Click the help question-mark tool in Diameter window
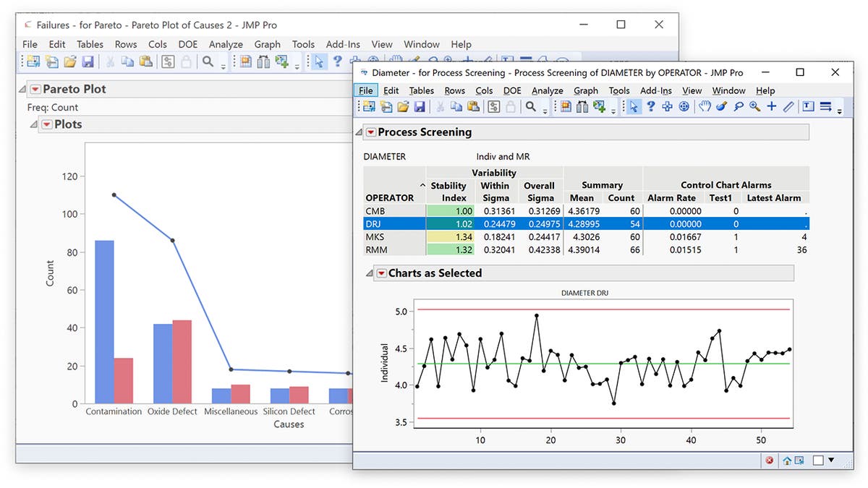This screenshot has width=868, height=488. pyautogui.click(x=650, y=107)
